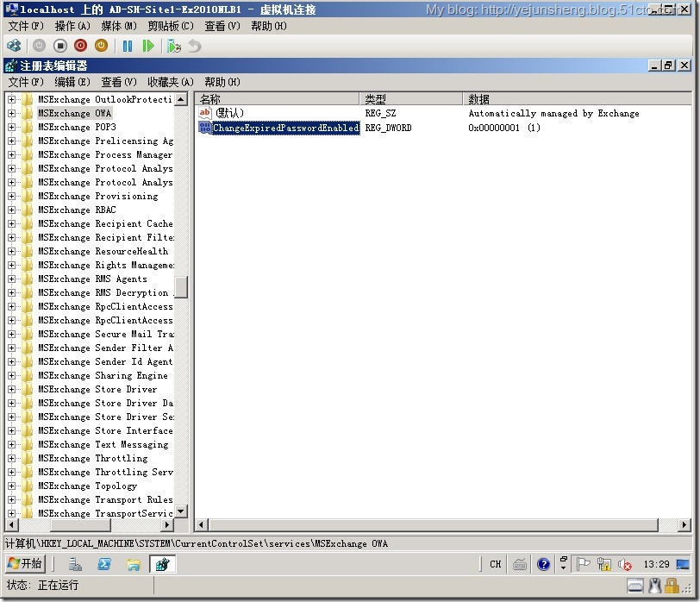700x602 pixels.
Task: Select the ChangeExpiredPasswordEnabled value name
Action: pos(285,128)
